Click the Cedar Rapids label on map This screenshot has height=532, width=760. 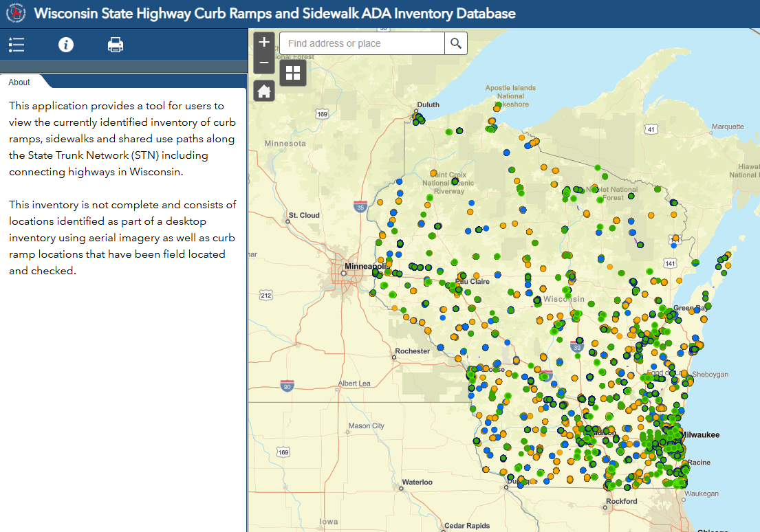467,526
